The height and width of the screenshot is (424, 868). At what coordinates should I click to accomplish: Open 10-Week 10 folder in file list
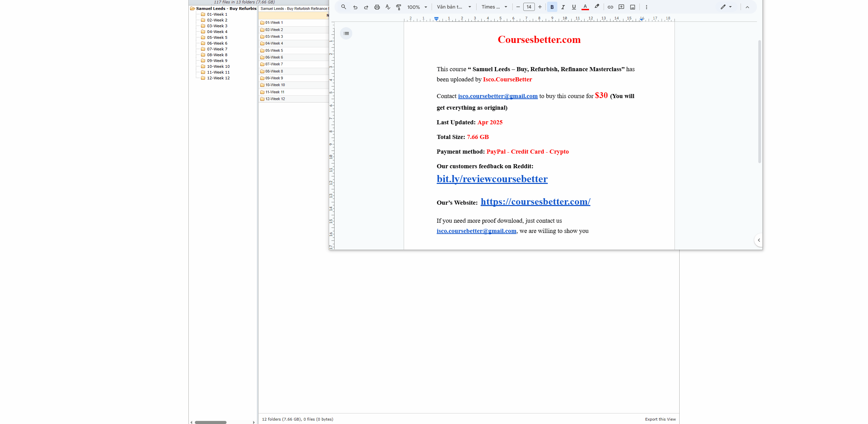point(275,85)
